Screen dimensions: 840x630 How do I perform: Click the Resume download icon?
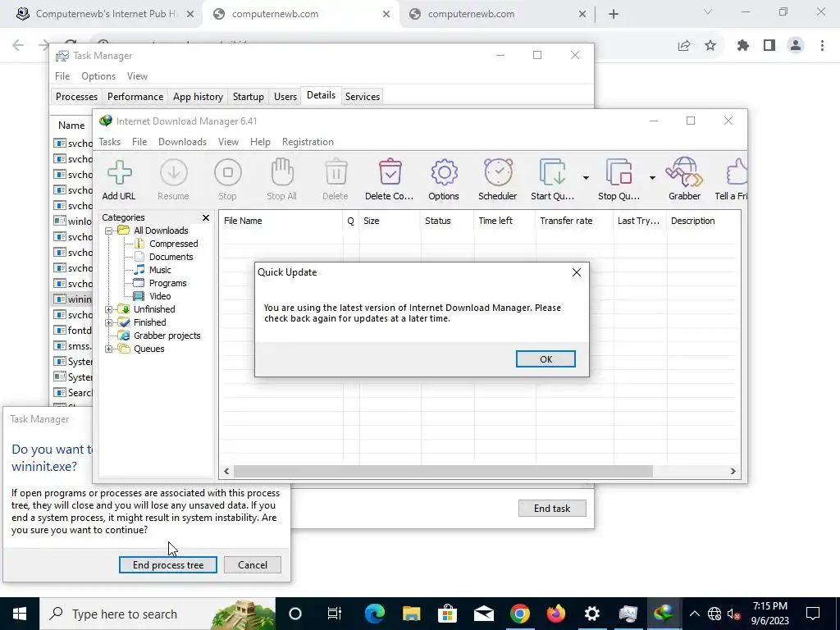(173, 180)
